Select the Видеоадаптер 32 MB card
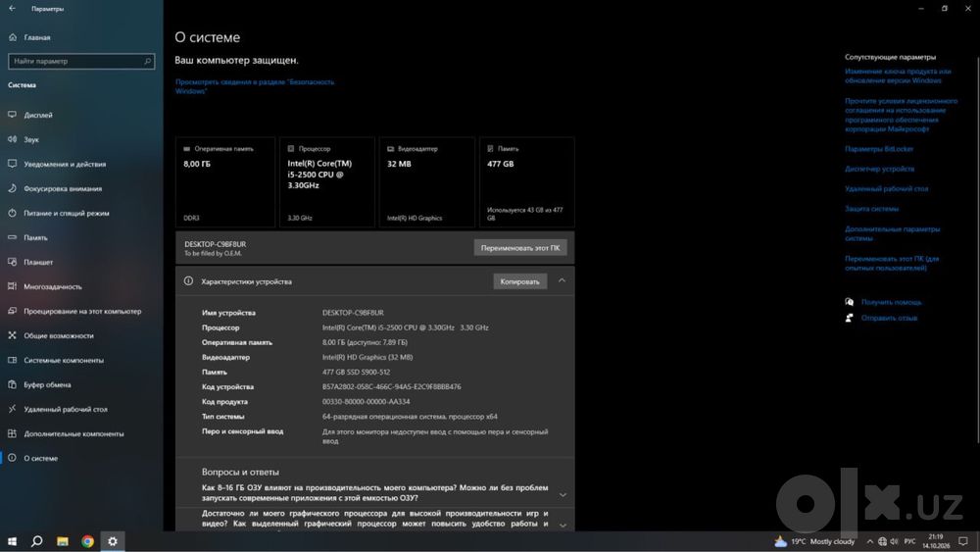This screenshot has width=980, height=552. click(x=427, y=182)
